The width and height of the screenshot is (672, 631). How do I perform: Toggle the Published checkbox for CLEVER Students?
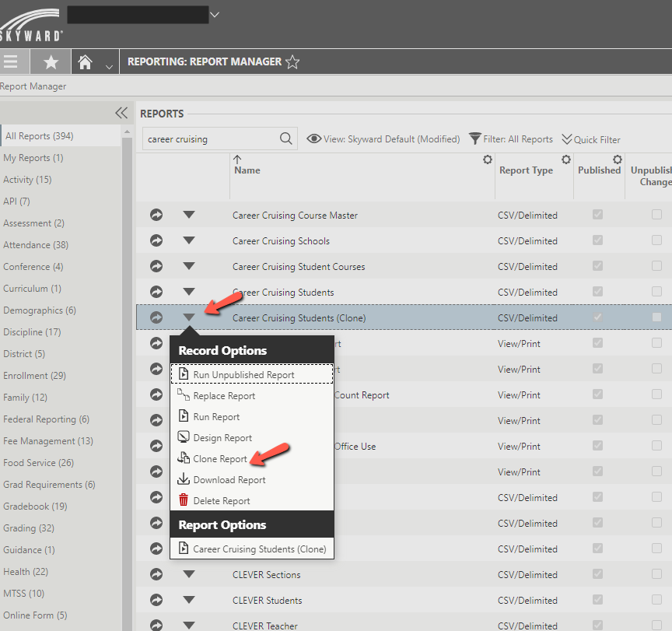click(x=598, y=600)
